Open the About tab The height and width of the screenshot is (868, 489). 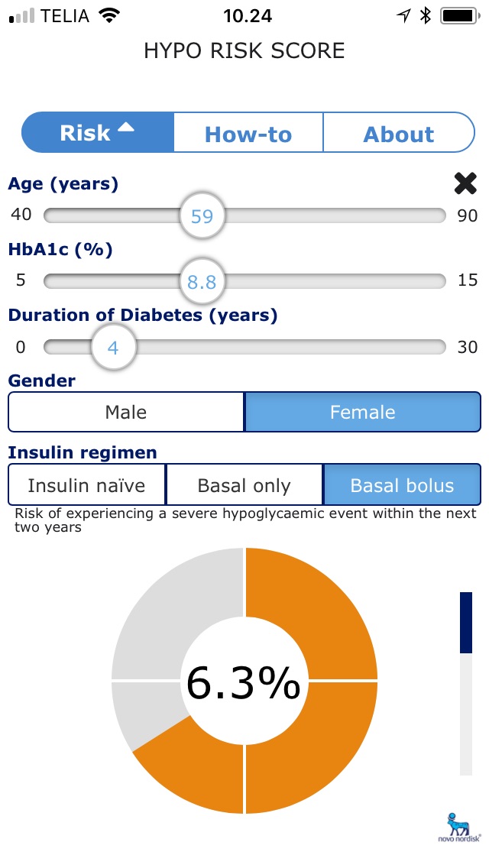pyautogui.click(x=399, y=133)
